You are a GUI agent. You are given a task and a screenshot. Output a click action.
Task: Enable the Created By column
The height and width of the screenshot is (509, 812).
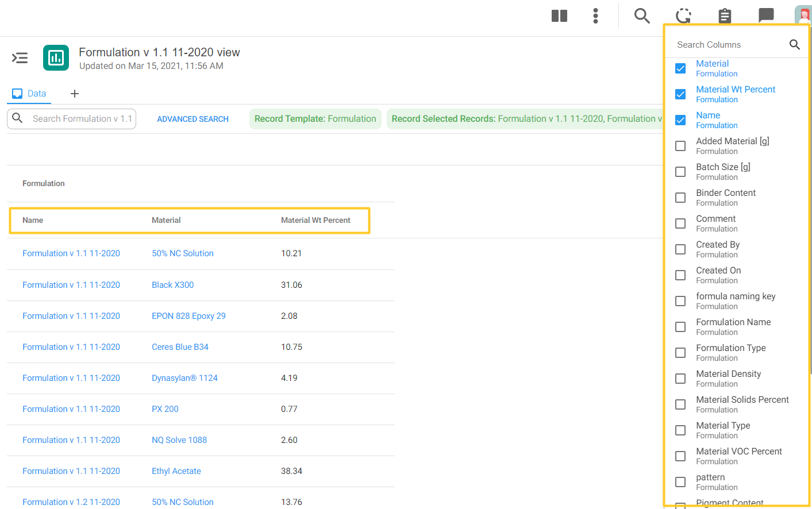pos(680,249)
